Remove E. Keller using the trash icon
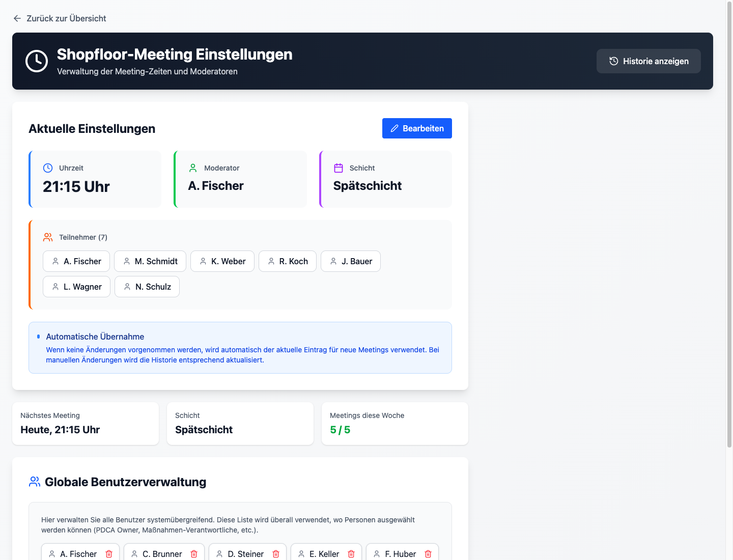This screenshot has height=560, width=733. click(351, 554)
